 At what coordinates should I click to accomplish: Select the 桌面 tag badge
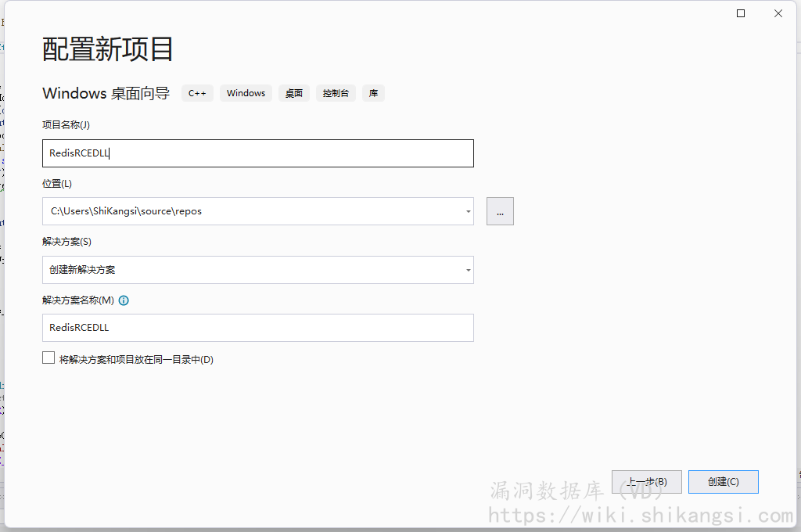tap(294, 93)
